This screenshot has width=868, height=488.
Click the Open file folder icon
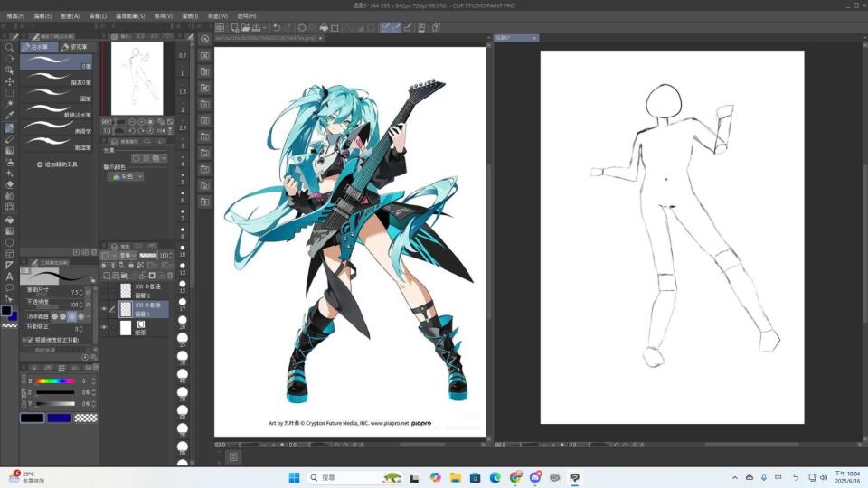tap(245, 27)
